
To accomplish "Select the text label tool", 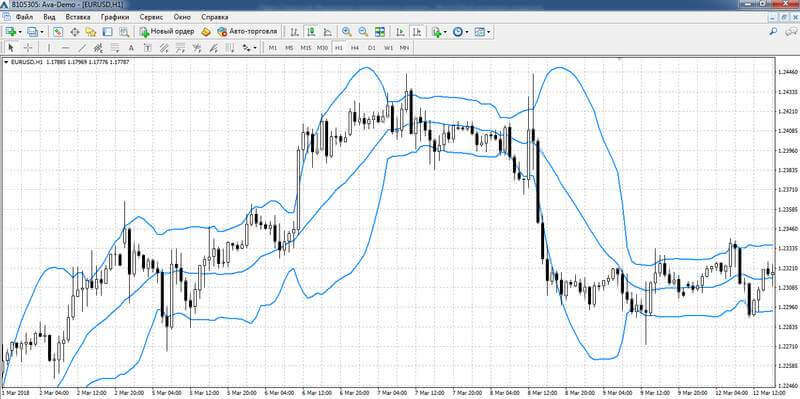I will [147, 47].
